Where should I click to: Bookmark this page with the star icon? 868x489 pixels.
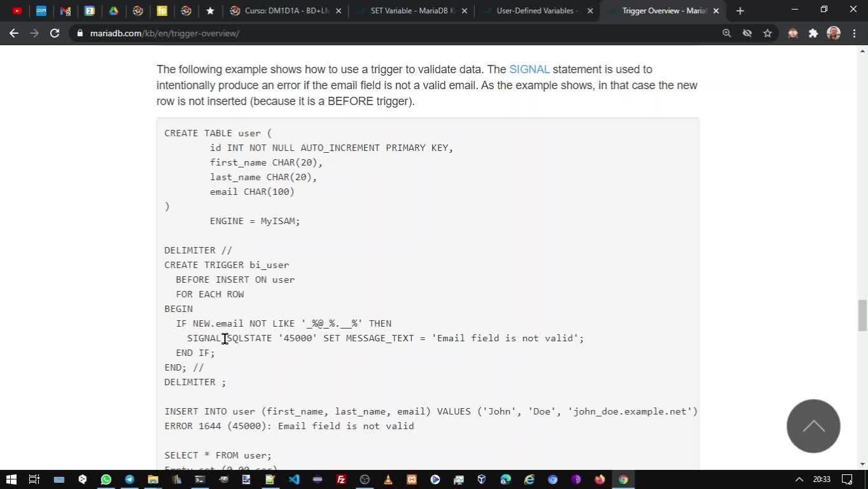point(767,33)
